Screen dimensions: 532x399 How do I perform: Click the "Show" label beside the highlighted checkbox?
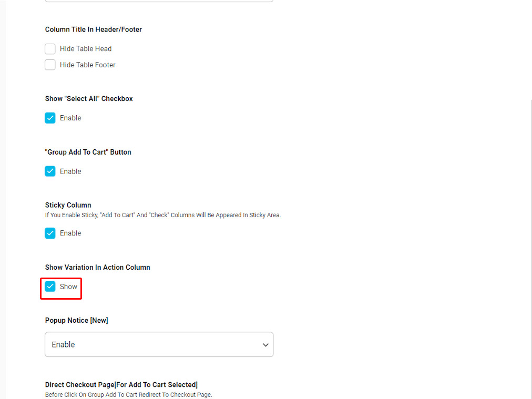68,287
